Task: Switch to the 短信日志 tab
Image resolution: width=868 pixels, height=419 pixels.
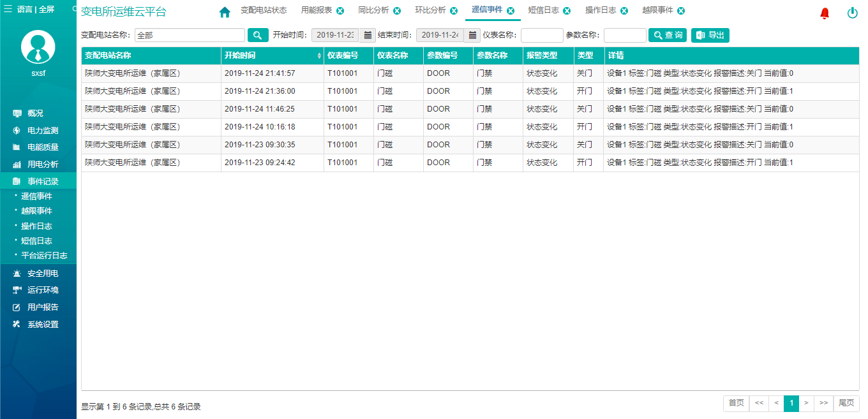Action: [543, 11]
